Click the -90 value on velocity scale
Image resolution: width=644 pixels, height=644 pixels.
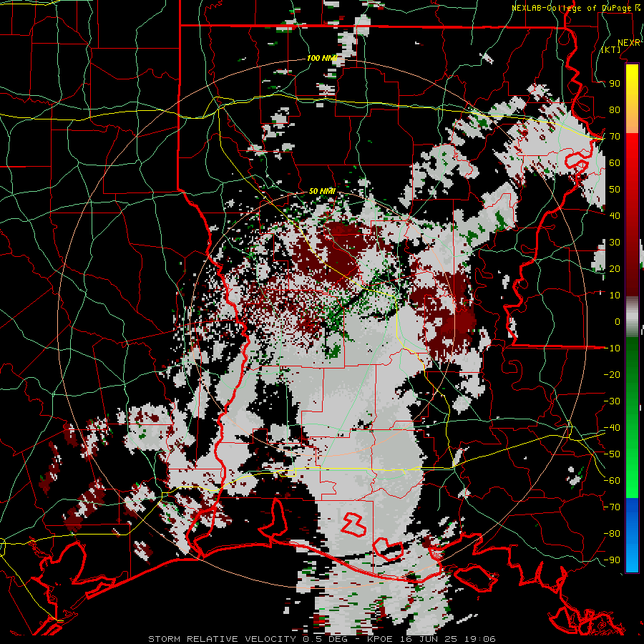pyautogui.click(x=612, y=560)
